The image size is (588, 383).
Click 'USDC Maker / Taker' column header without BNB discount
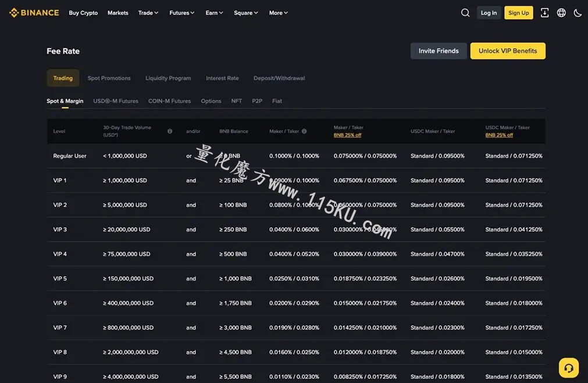432,132
